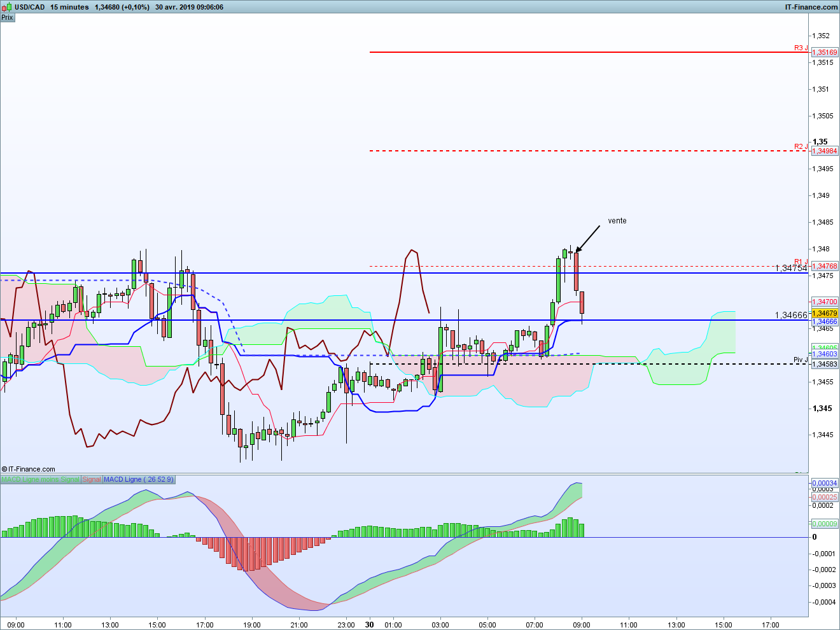This screenshot has height=630, width=840.
Task: Open the Prix indicator label
Action: [7, 17]
